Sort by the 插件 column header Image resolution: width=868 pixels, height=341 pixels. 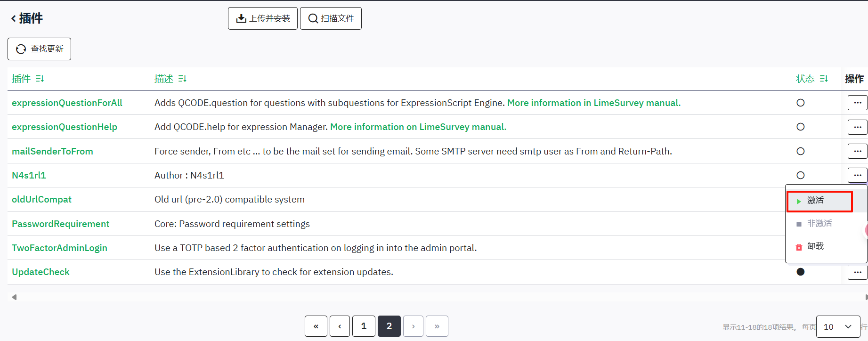click(28, 79)
